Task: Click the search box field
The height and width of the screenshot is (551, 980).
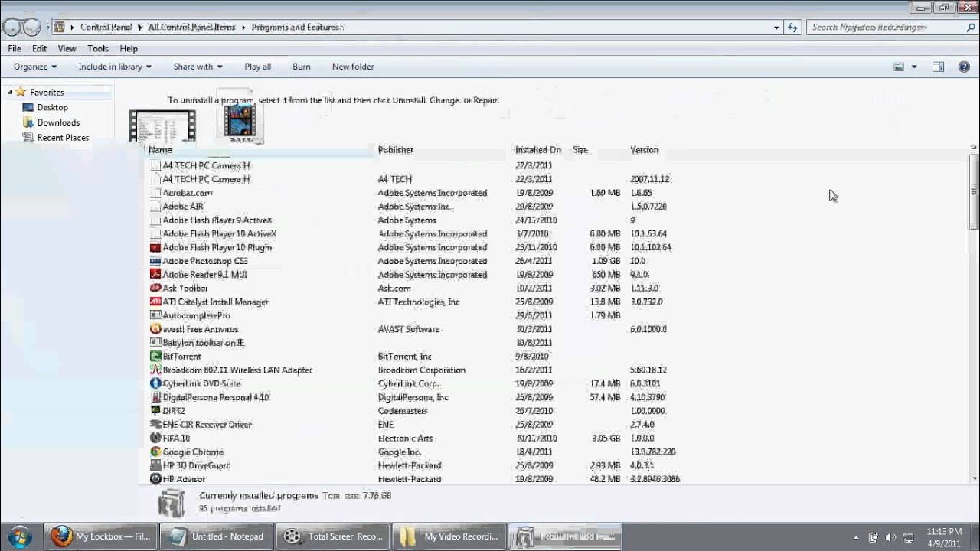Action: (x=892, y=28)
